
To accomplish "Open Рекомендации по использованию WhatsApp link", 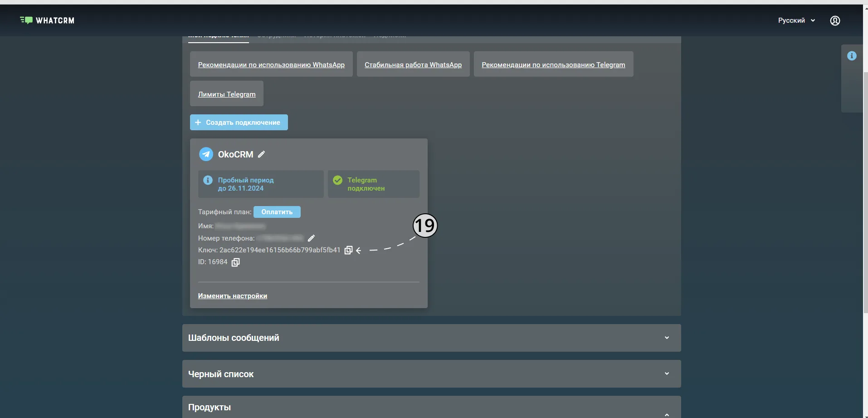I will click(271, 64).
